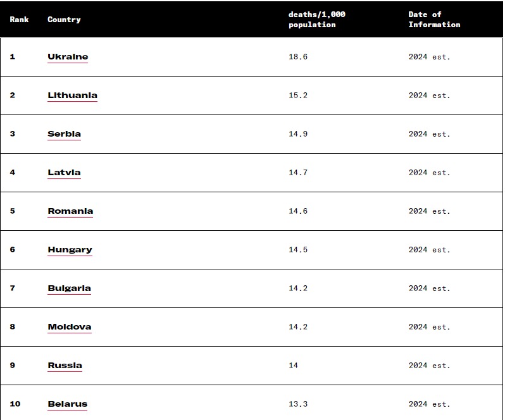The image size is (505, 420).
Task: Click the Country column header
Action: click(x=64, y=20)
